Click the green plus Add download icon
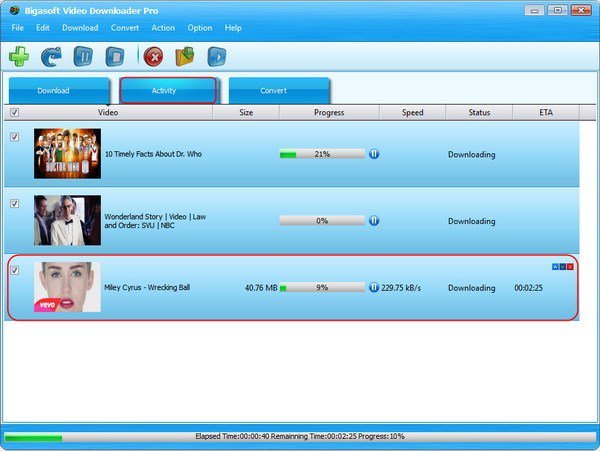The width and height of the screenshot is (600, 451). coord(19,57)
